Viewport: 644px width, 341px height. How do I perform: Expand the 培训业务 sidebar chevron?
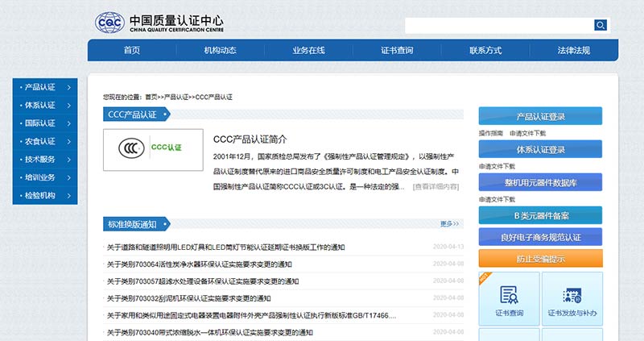(69, 177)
